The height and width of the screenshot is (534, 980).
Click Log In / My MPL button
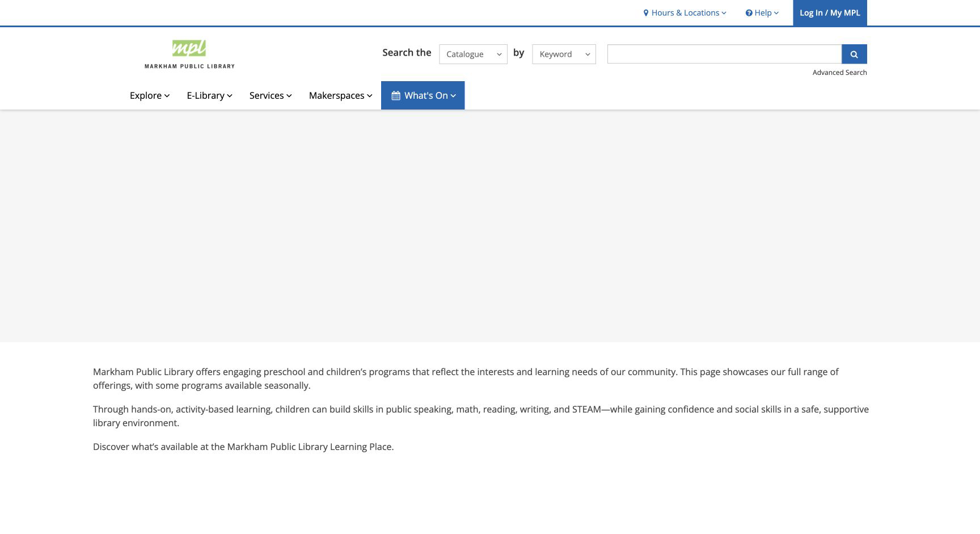tap(830, 13)
